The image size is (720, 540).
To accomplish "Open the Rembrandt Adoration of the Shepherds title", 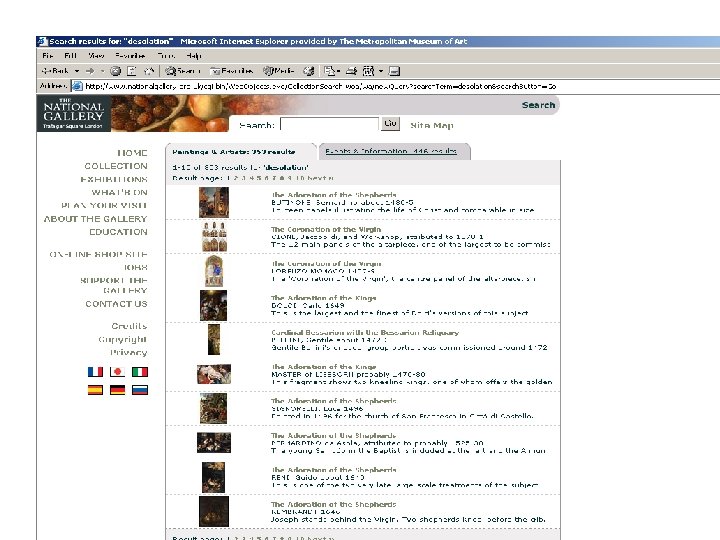I will coord(334,504).
